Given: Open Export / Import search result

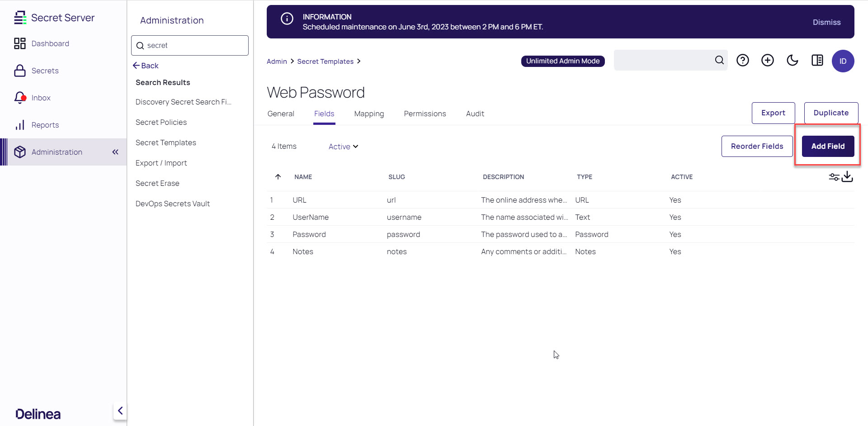Looking at the screenshot, I should tap(161, 163).
